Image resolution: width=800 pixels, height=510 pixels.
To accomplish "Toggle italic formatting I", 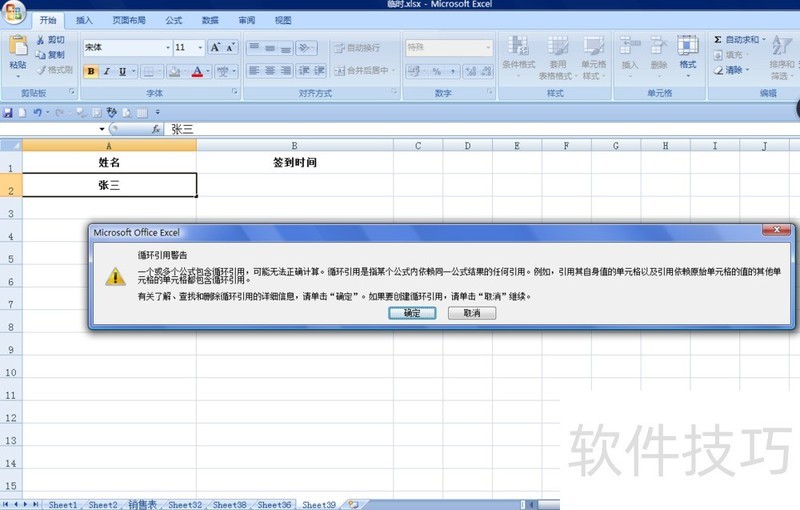I will pyautogui.click(x=107, y=71).
